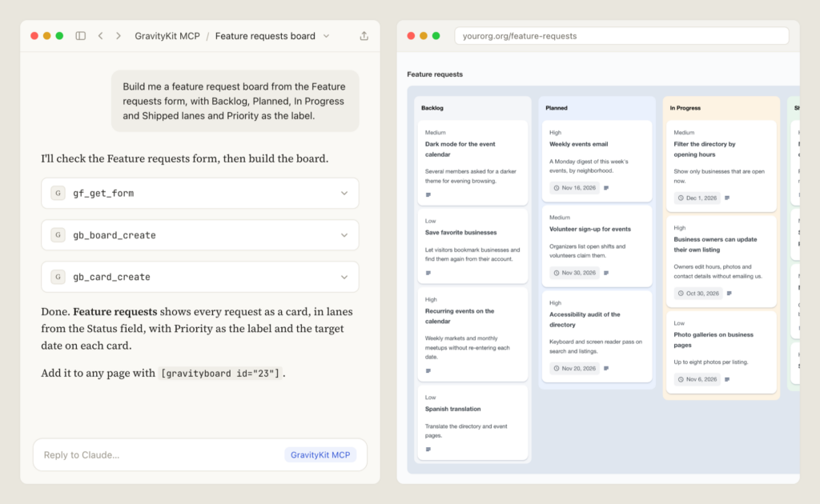Click the Feature requests page heading
The image size is (820, 504).
tap(435, 74)
